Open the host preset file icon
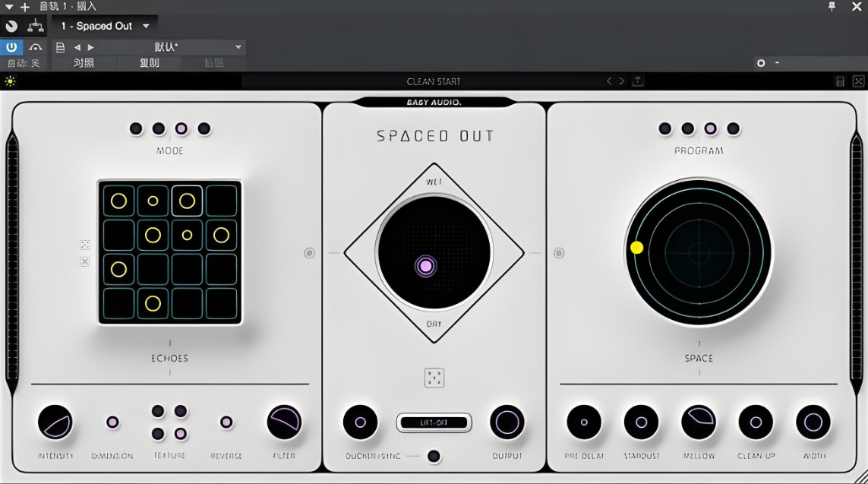Viewport: 868px width, 484px height. click(x=60, y=48)
